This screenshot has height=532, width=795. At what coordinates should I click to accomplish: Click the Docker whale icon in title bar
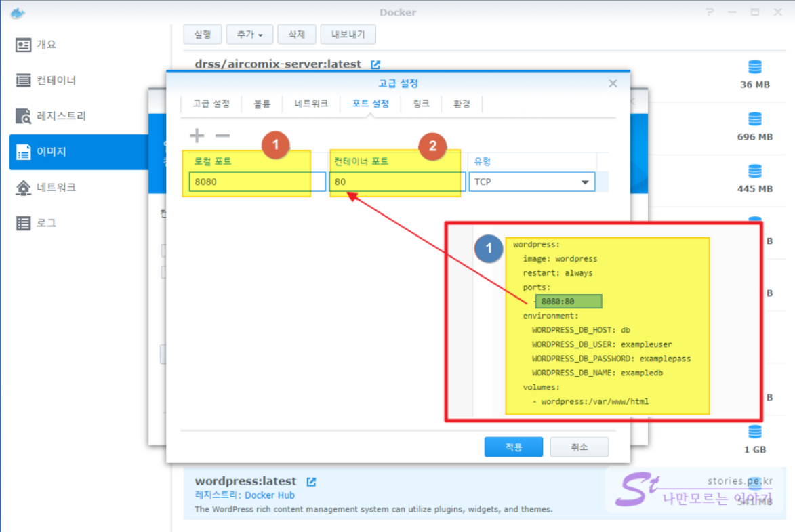18,12
